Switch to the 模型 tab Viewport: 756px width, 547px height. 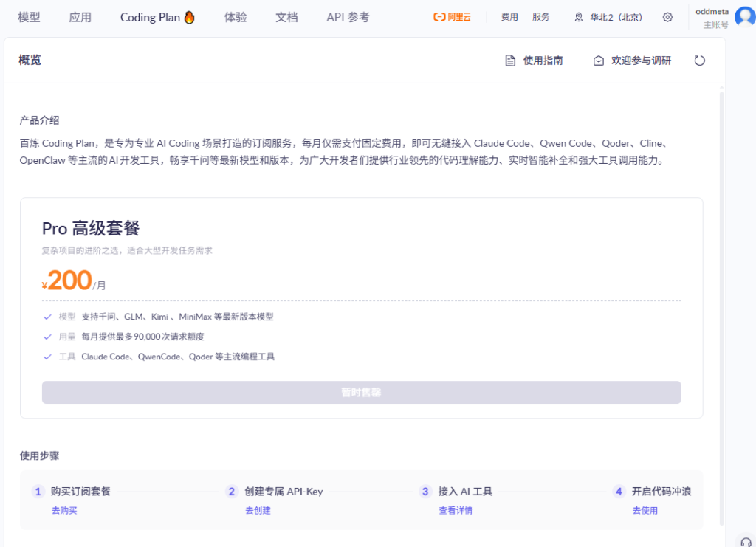click(x=29, y=17)
